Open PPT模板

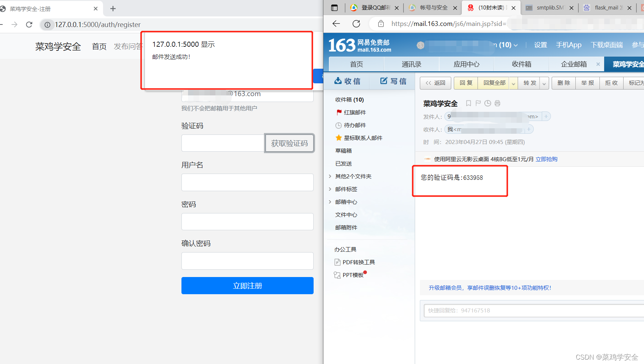coord(353,275)
